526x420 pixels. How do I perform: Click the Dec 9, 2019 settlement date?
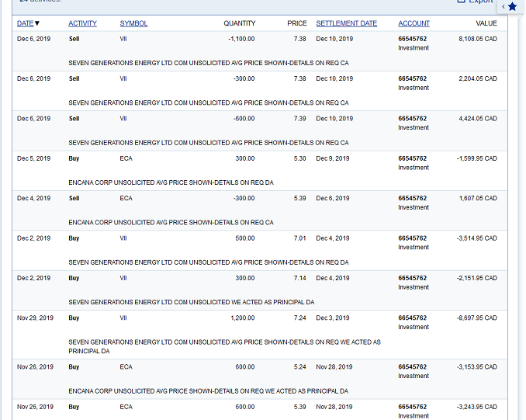tap(332, 158)
